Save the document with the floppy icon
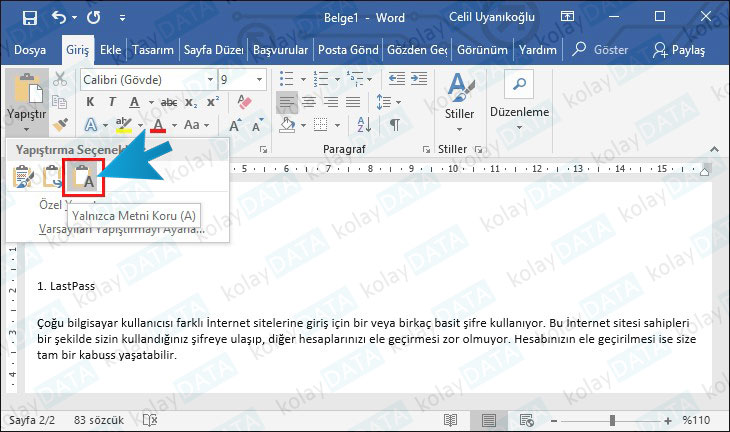The image size is (730, 432). click(x=30, y=18)
